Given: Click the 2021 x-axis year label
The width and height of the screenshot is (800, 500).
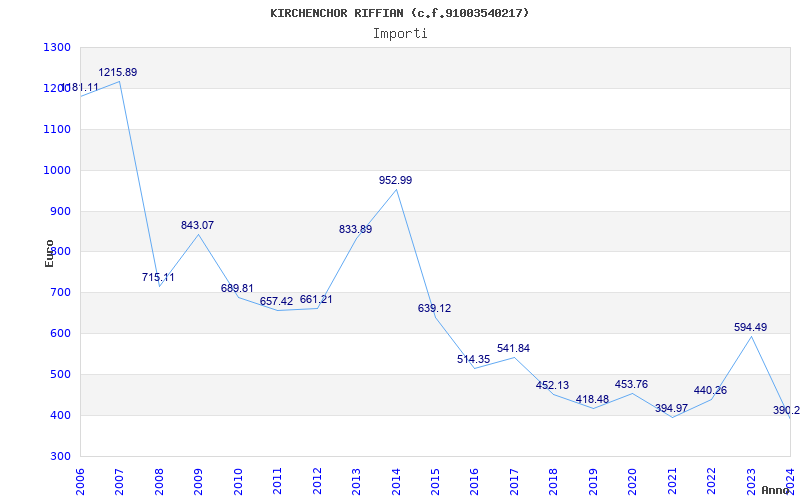Looking at the screenshot, I should [x=672, y=481].
